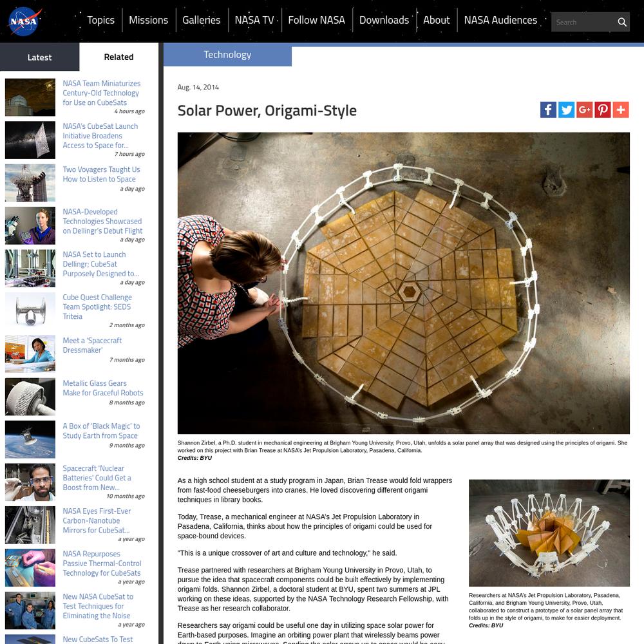Viewport: 644px width, 644px height.
Task: Open 'Cube Quest Challenge Team Spotlight' link
Action: click(97, 307)
